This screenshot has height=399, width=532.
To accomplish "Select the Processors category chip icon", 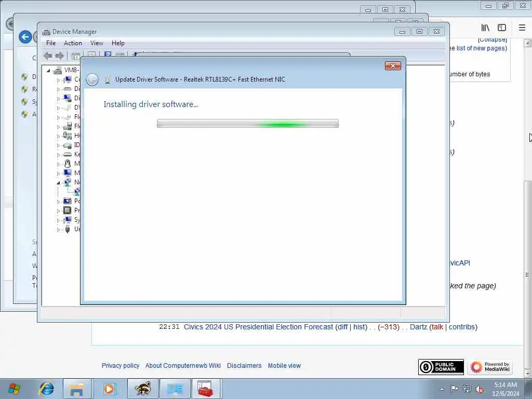I will click(68, 210).
